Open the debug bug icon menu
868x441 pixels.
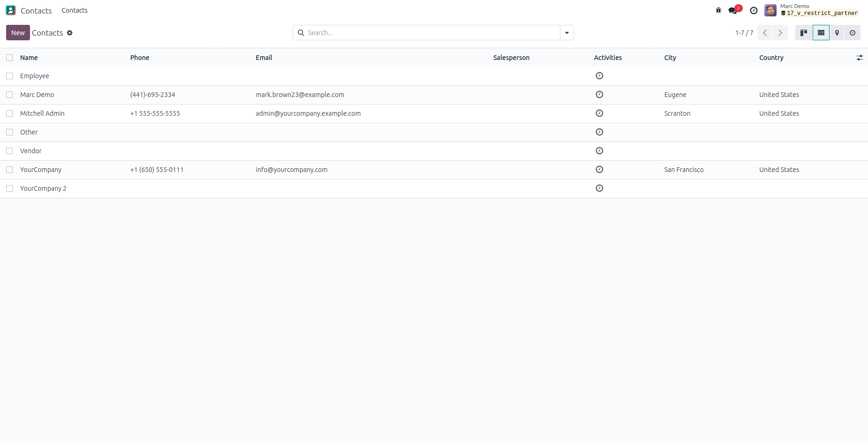coord(718,10)
